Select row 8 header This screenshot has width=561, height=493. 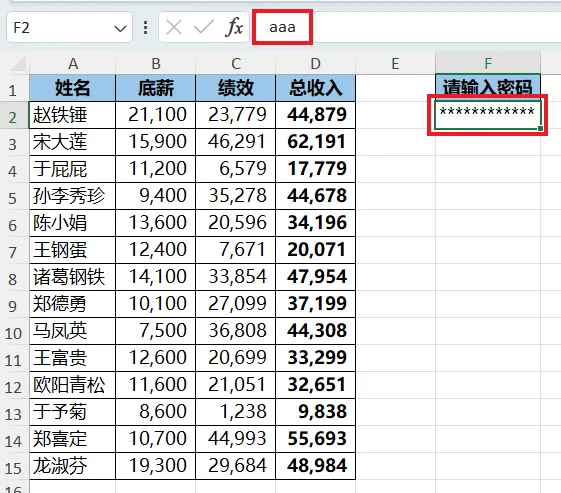click(x=13, y=278)
